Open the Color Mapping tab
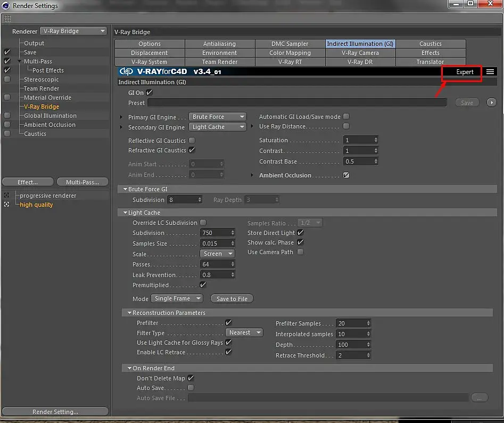504x423 pixels. pyautogui.click(x=290, y=53)
